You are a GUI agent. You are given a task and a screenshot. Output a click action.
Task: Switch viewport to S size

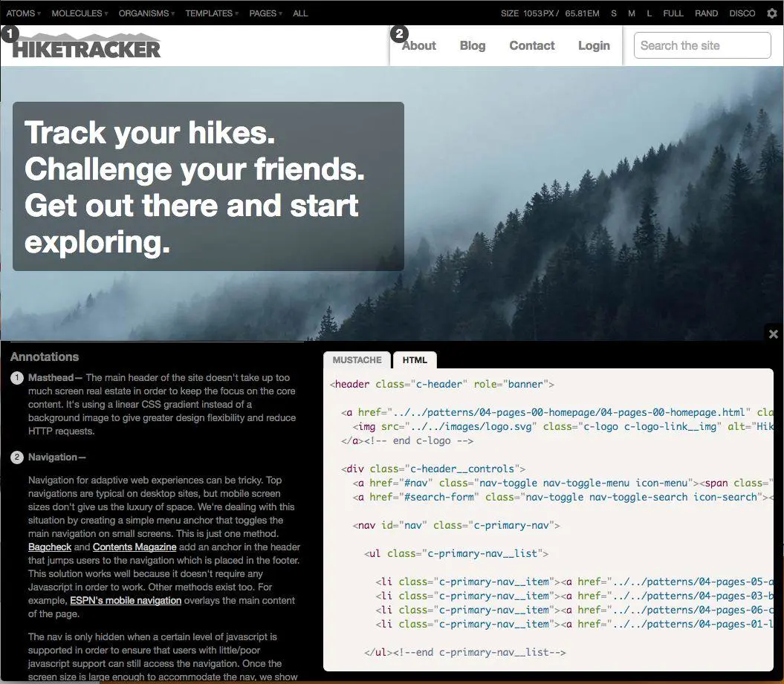(x=614, y=13)
